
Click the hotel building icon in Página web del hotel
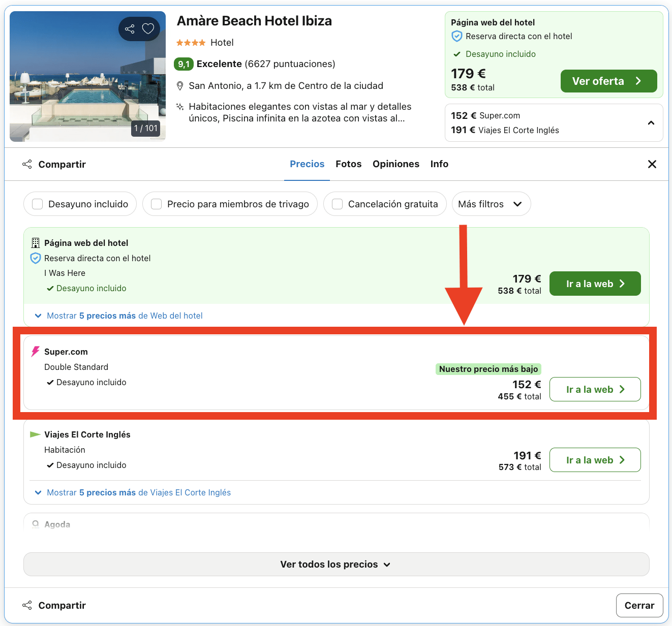pyautogui.click(x=36, y=243)
